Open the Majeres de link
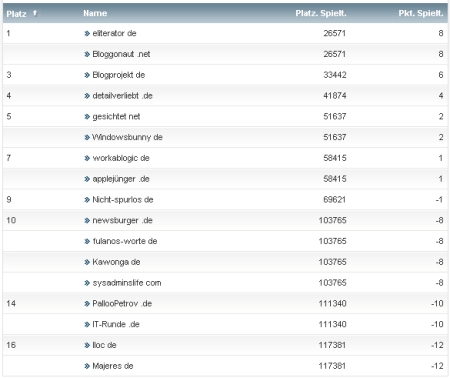This screenshot has width=450, height=378. click(x=113, y=366)
